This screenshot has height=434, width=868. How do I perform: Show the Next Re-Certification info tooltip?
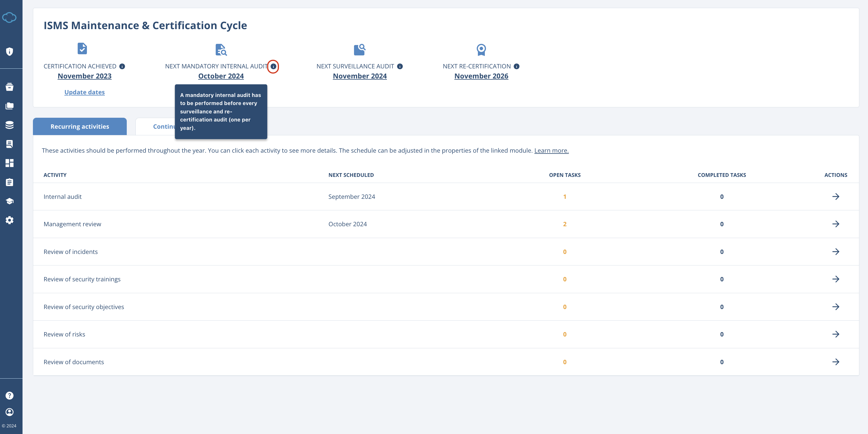coord(517,67)
